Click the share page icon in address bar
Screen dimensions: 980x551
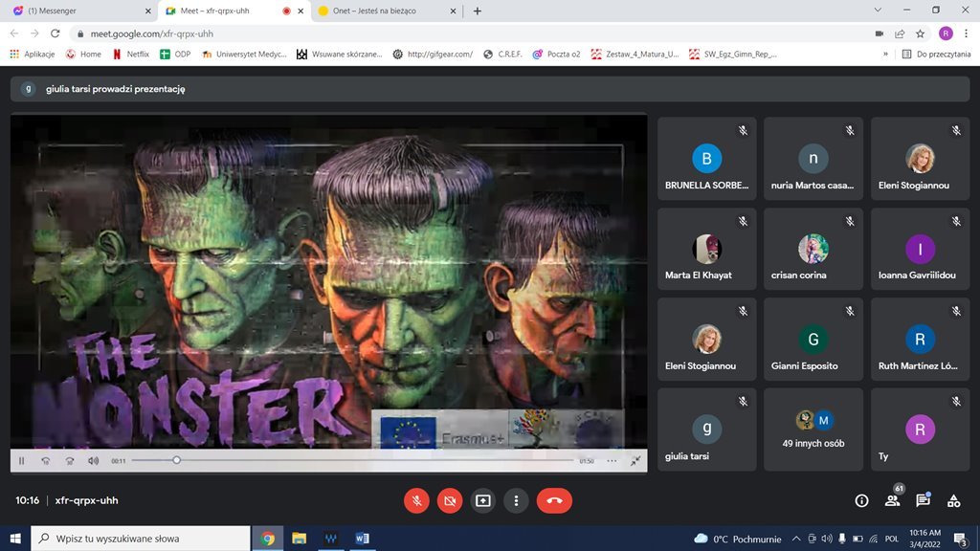click(900, 33)
